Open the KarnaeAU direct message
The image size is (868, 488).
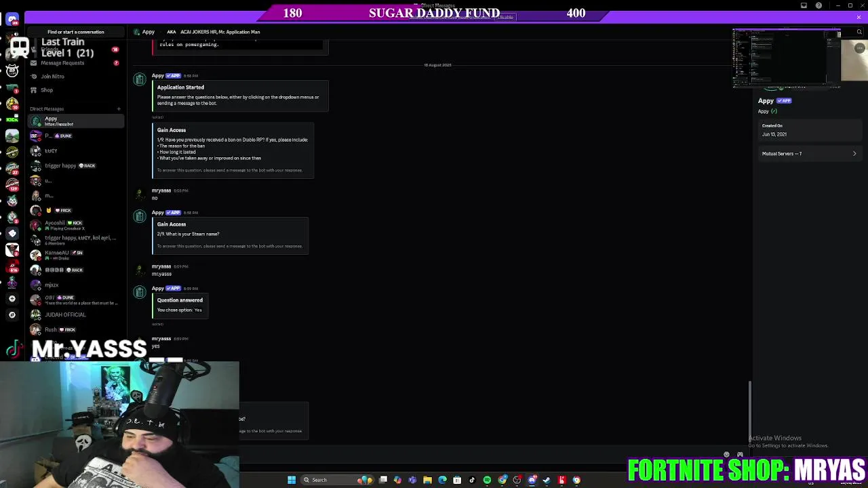(x=76, y=255)
